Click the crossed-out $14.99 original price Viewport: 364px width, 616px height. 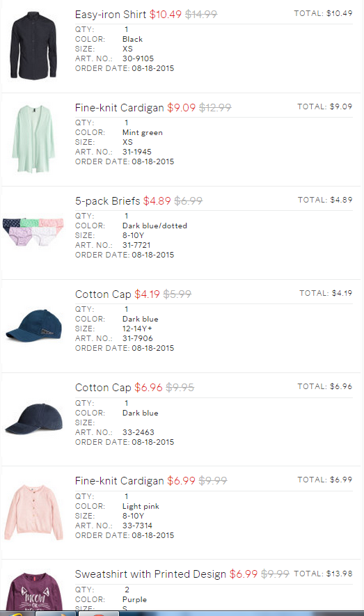[201, 15]
